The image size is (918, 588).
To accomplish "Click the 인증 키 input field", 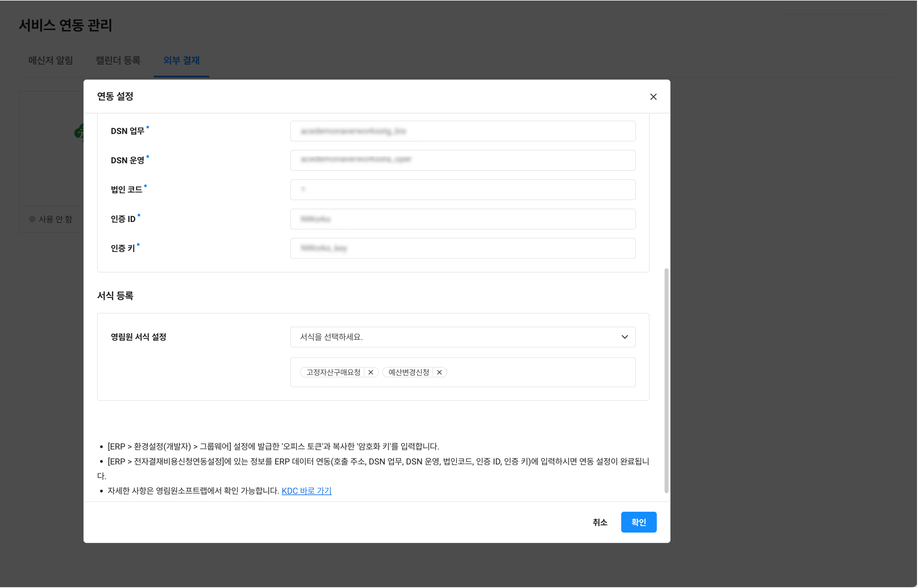I will click(x=463, y=248).
